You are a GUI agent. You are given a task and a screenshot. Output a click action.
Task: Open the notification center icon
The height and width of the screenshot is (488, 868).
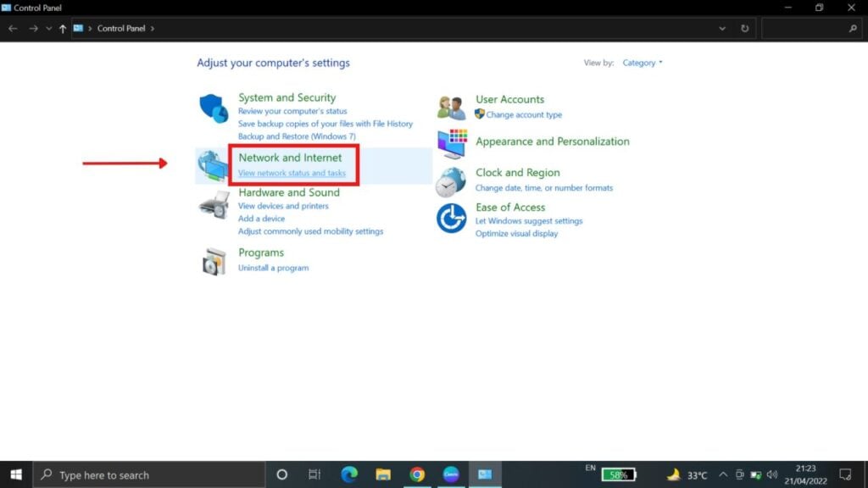(845, 474)
